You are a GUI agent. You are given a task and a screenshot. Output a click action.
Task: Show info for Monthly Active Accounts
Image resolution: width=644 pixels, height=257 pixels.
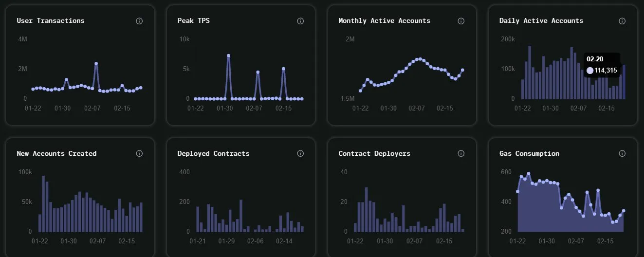point(461,21)
